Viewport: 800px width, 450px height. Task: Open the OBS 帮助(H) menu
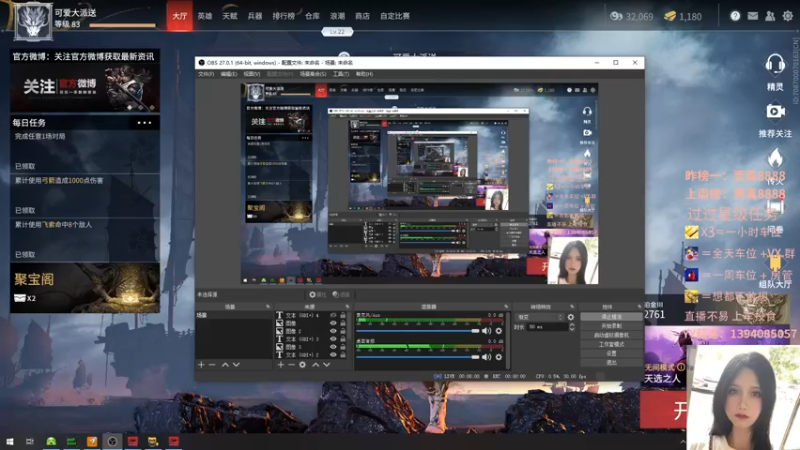coord(364,74)
